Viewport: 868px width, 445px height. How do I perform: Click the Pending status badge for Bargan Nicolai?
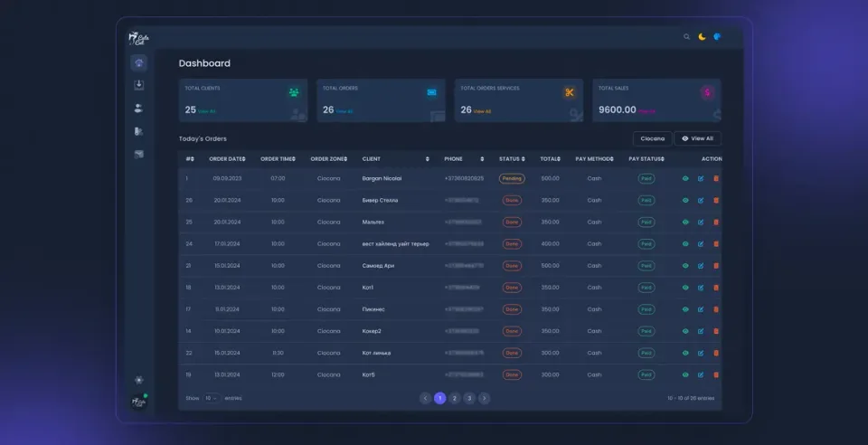point(512,179)
